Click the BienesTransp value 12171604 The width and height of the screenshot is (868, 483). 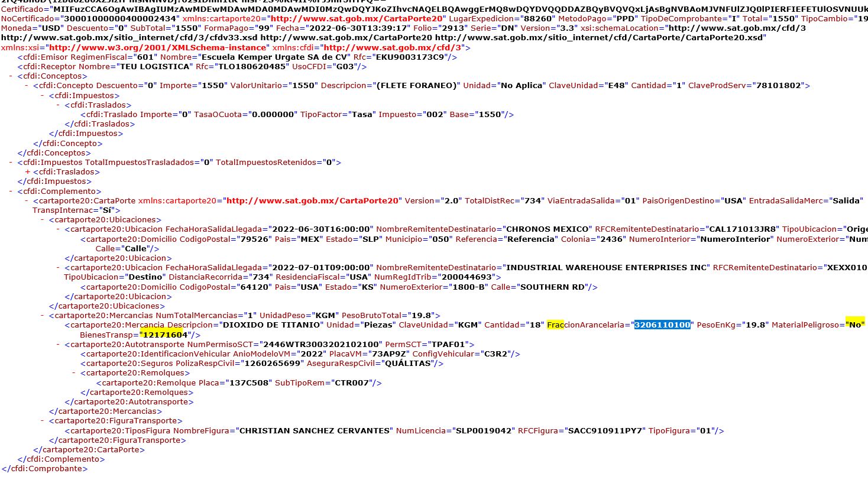point(165,335)
